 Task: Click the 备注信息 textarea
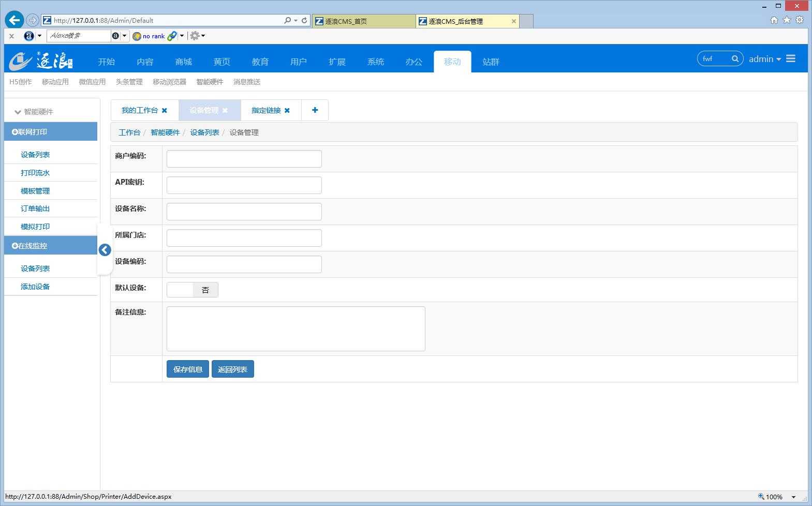(296, 329)
